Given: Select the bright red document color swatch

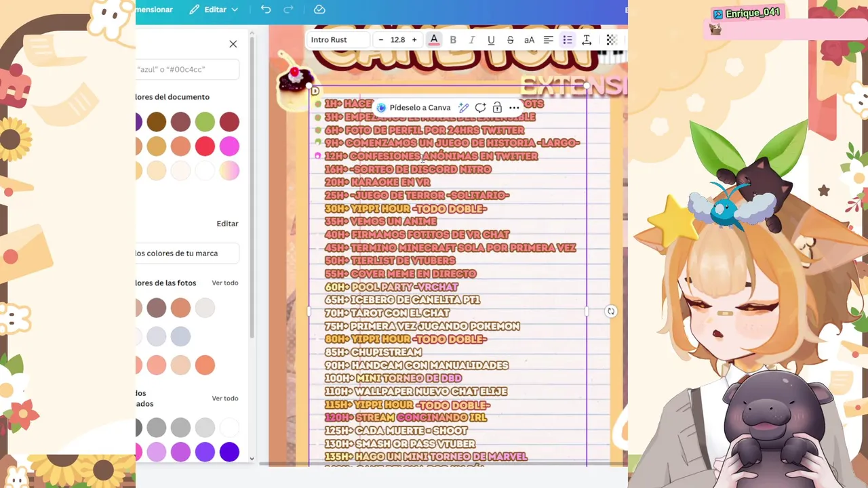Looking at the screenshot, I should tap(205, 146).
